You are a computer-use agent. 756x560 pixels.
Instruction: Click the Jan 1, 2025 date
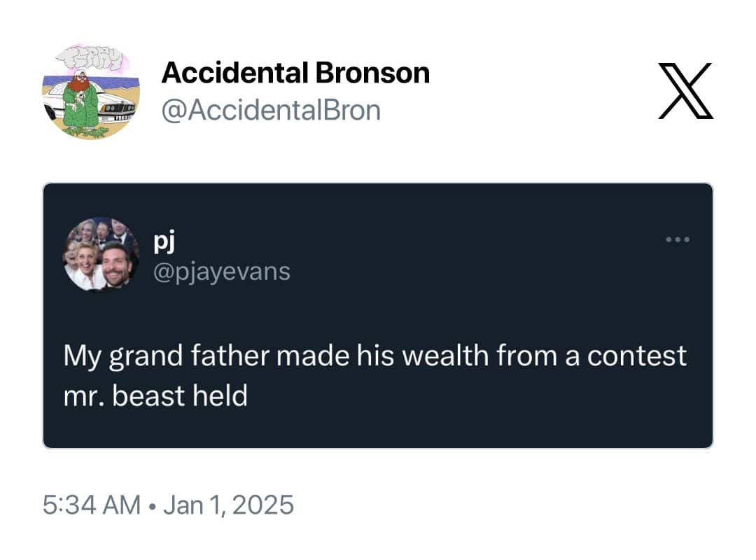pos(228,505)
